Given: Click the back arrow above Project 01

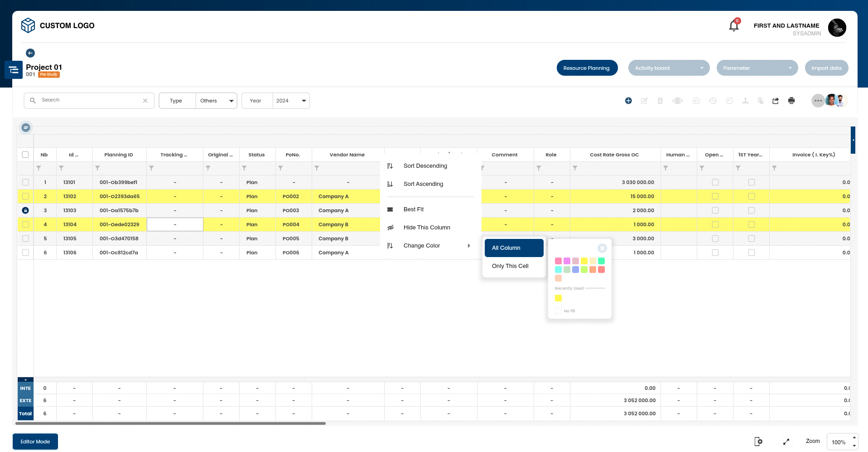Looking at the screenshot, I should pos(30,53).
